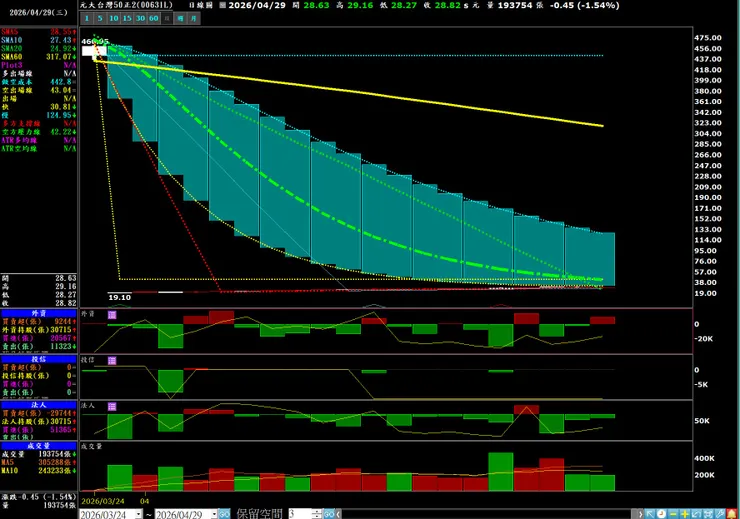Click the arrow cursor tool icon
This screenshot has width=740, height=519.
tap(650, 514)
